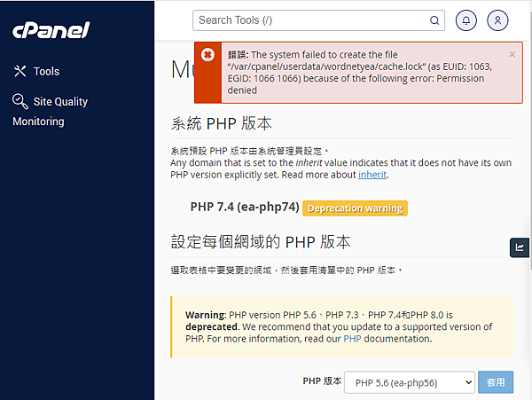The height and width of the screenshot is (400, 532).
Task: Dismiss the error alert with X
Action: click(x=512, y=54)
